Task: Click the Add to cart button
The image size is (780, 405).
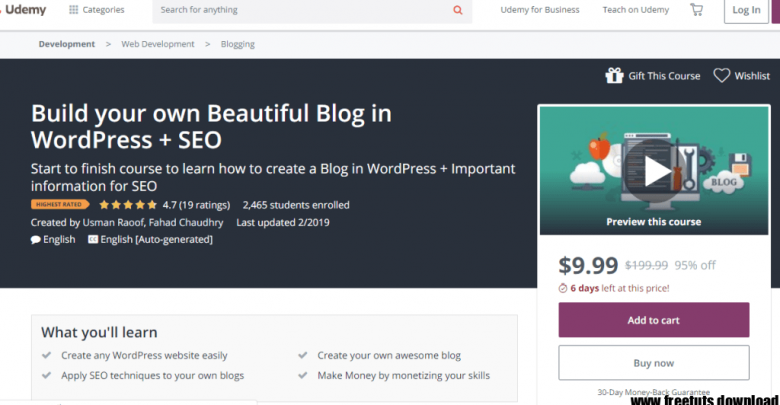Action: 654,320
